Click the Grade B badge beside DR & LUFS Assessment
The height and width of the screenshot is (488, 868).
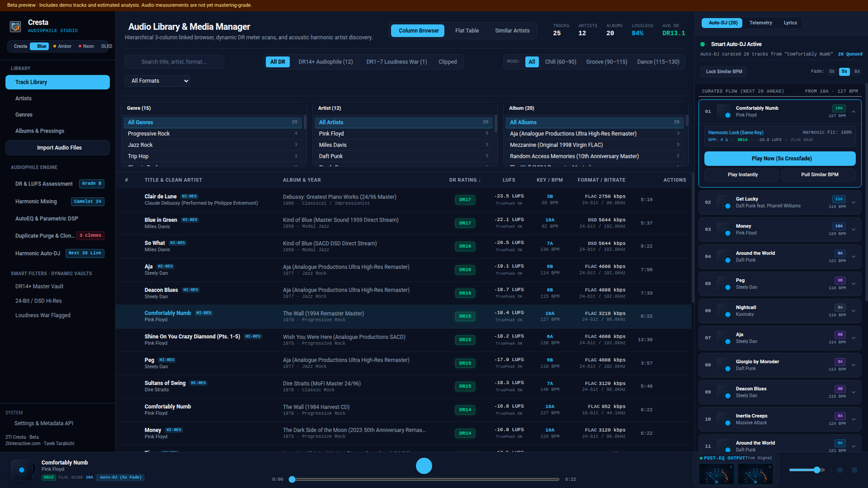92,184
